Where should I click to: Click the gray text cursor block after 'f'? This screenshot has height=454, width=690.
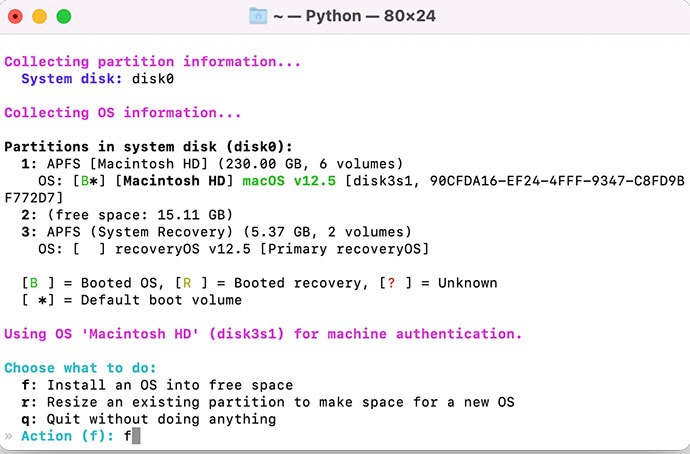(136, 436)
